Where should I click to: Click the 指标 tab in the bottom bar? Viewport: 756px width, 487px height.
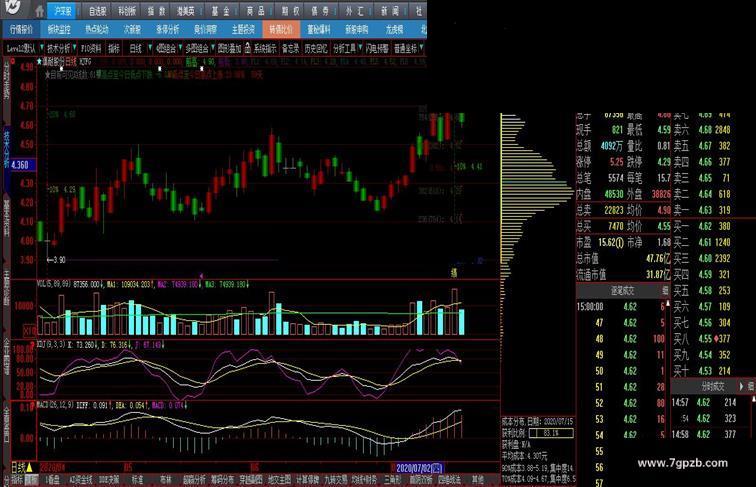[17, 480]
